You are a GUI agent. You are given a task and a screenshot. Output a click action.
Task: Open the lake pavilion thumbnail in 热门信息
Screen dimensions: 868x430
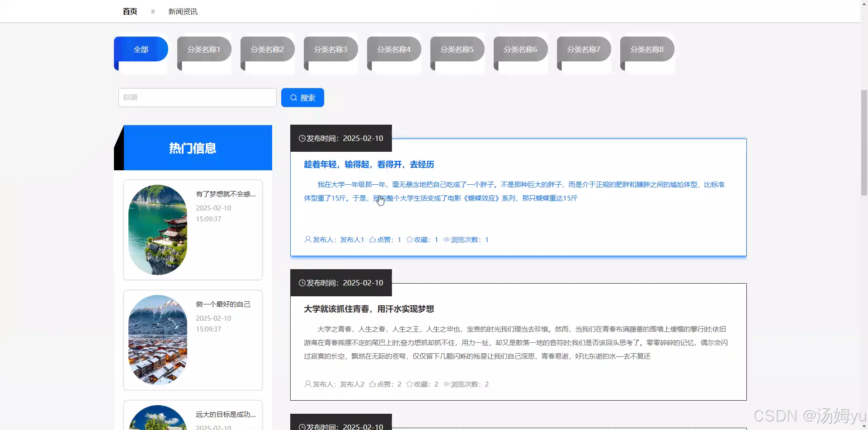click(158, 229)
